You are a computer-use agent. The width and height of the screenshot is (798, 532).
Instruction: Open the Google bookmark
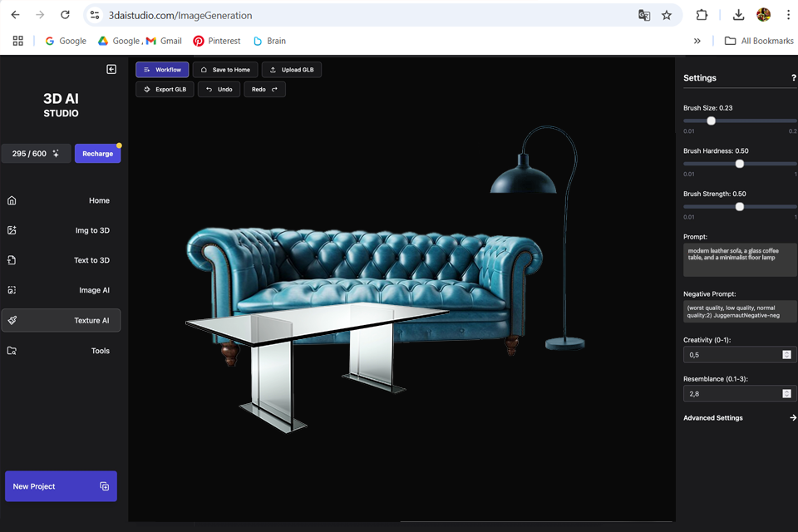point(66,41)
